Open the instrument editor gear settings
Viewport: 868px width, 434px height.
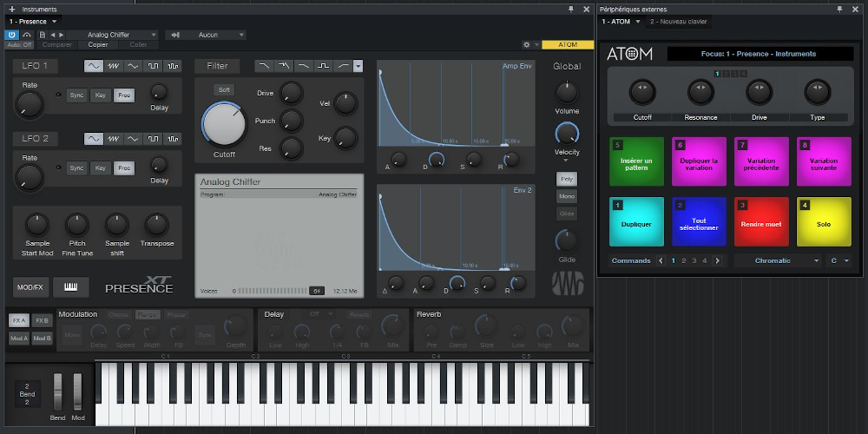[528, 45]
